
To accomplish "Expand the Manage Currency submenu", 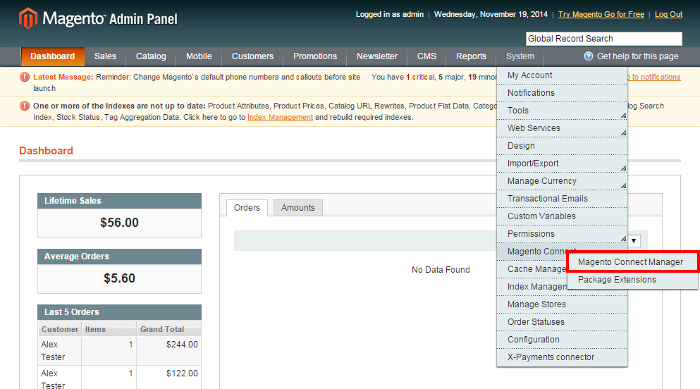I will click(x=562, y=181).
